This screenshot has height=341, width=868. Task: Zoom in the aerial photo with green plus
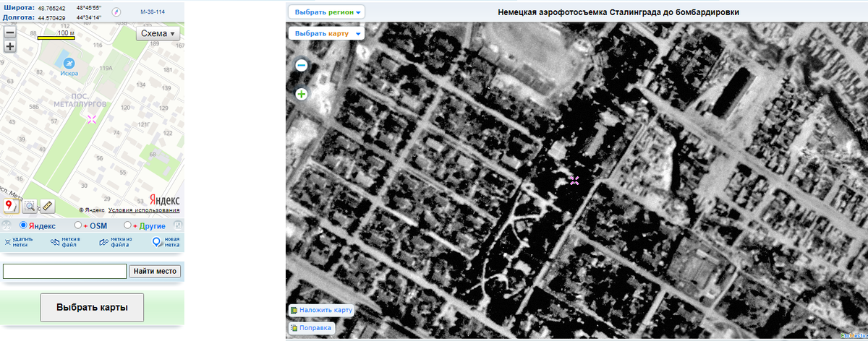302,94
